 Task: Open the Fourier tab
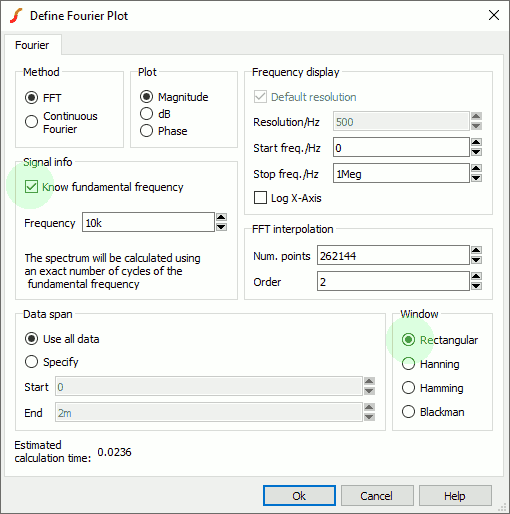(x=32, y=45)
